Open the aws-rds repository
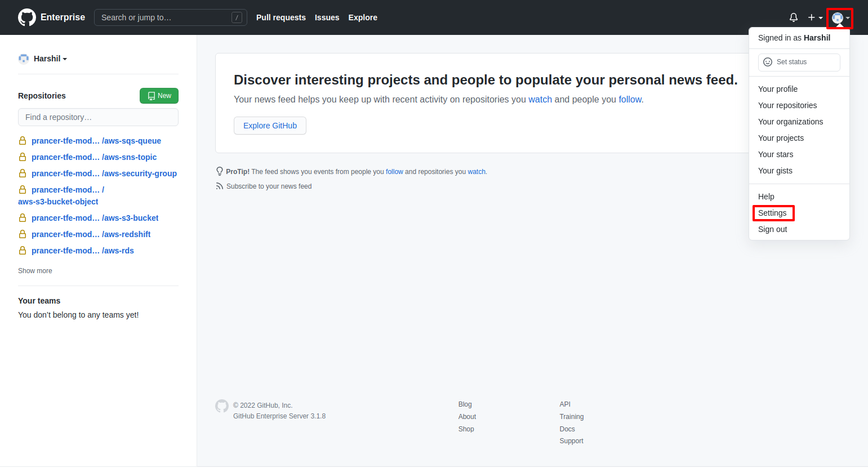Image resolution: width=868 pixels, height=468 pixels. (83, 251)
